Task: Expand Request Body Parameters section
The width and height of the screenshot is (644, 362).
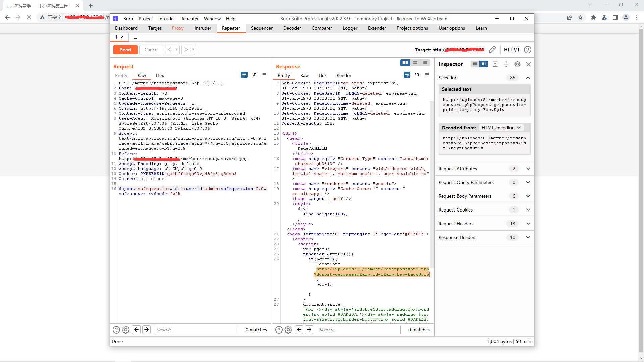Action: point(528,196)
